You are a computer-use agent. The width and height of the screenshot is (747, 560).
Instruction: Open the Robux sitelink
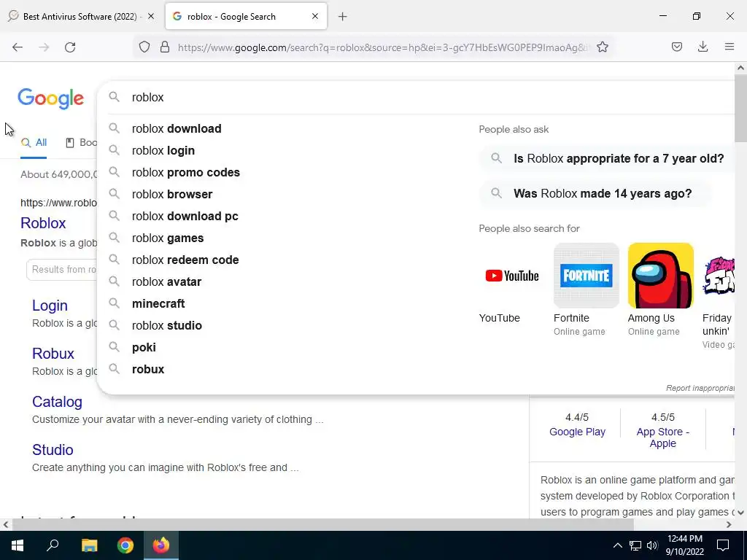[x=53, y=354]
